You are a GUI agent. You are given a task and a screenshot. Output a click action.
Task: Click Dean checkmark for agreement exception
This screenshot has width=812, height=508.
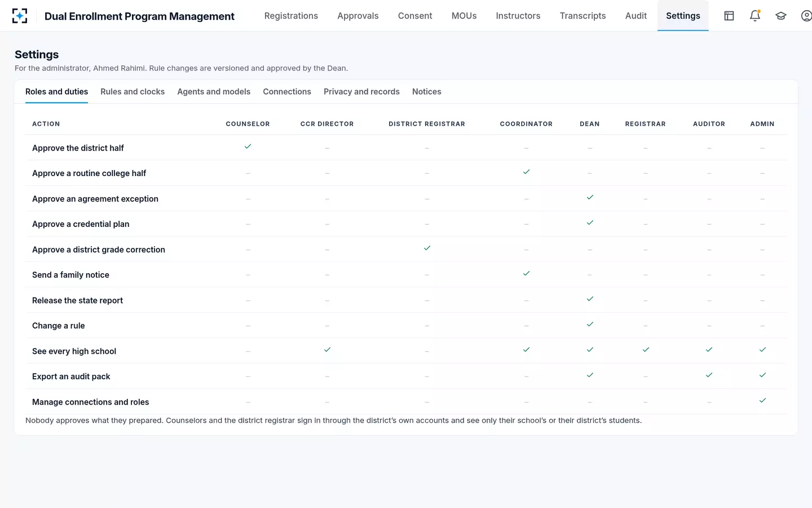[590, 197]
